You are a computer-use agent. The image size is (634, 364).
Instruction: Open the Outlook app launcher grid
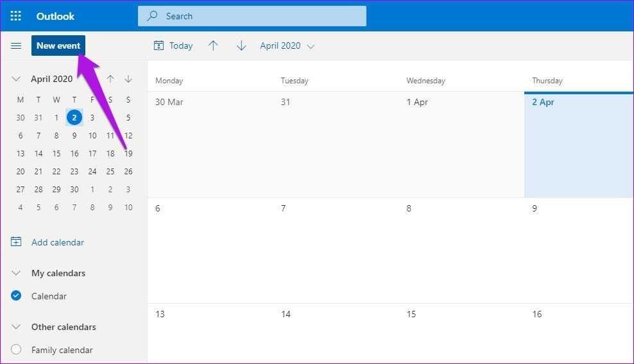point(16,16)
